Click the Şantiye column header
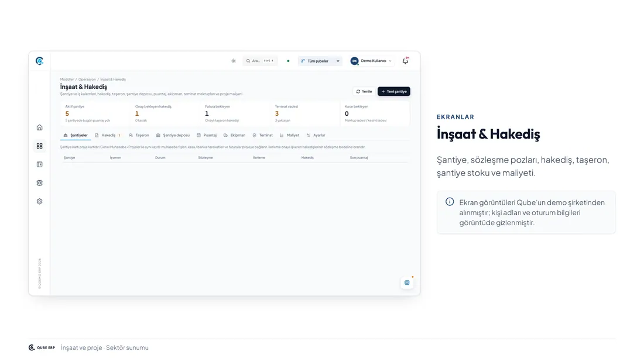 click(x=70, y=157)
